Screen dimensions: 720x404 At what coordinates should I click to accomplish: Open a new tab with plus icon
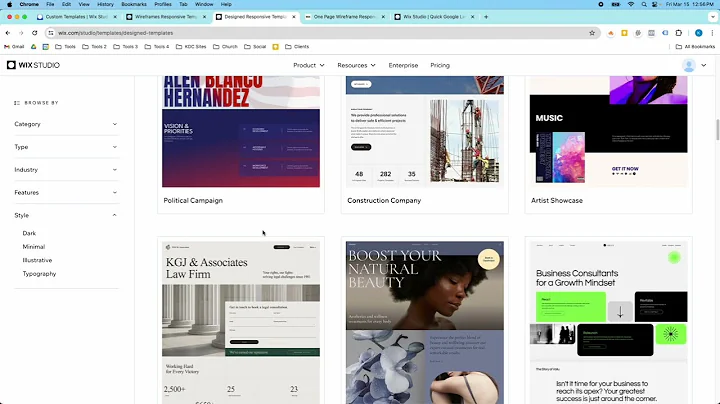[x=486, y=17]
